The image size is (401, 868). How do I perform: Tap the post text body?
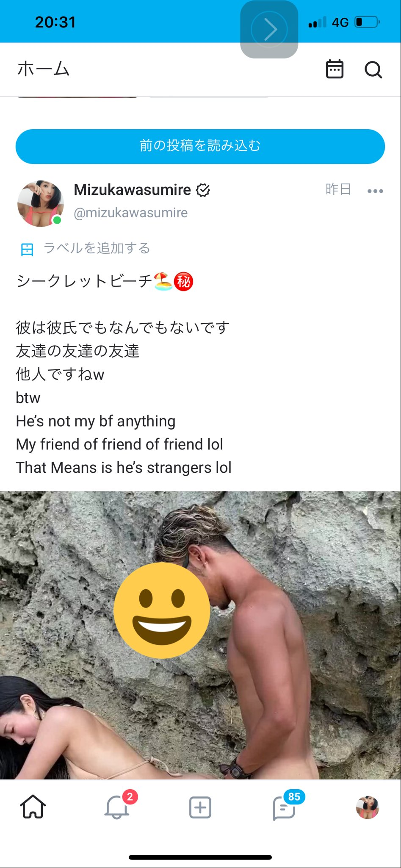pos(124,374)
